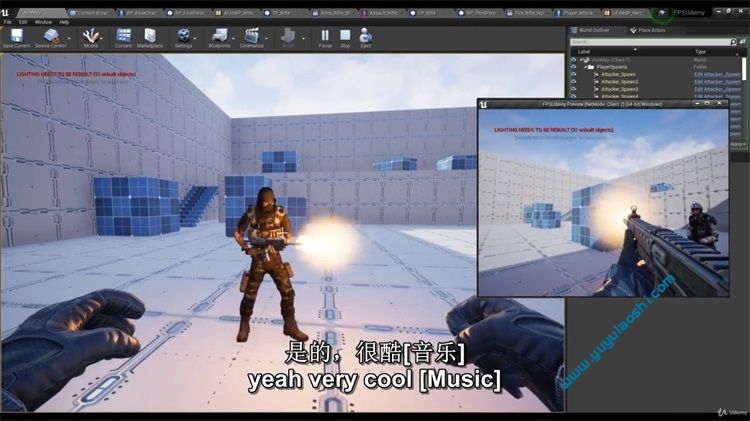This screenshot has height=421, width=750.
Task: Click the PlayerSpawns folder icon
Action: [591, 67]
